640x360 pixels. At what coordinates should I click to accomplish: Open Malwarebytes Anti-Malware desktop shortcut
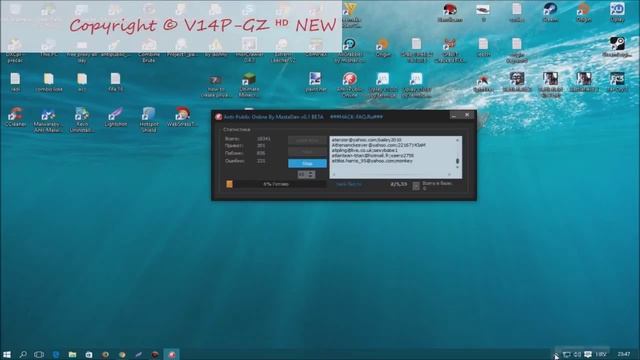[x=48, y=120]
